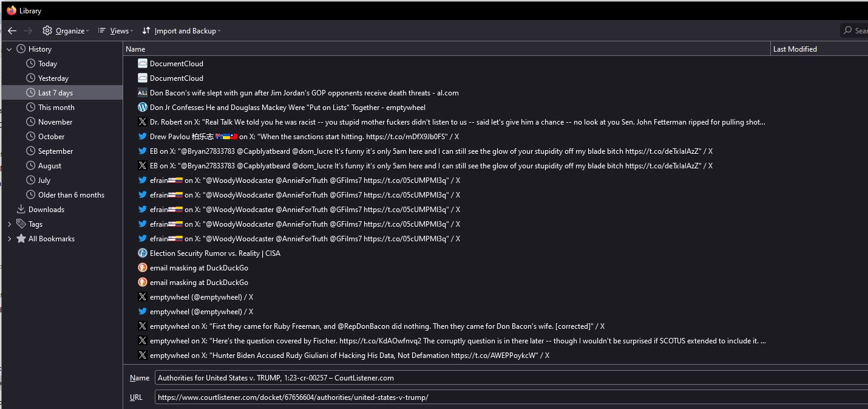
Task: Select Yesterday in History sidebar
Action: [x=53, y=78]
